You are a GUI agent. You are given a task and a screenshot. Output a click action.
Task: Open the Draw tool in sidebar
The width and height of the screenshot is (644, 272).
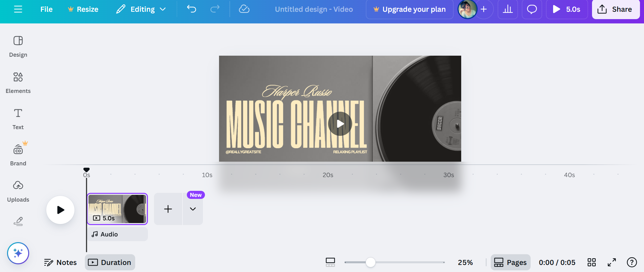tap(18, 221)
